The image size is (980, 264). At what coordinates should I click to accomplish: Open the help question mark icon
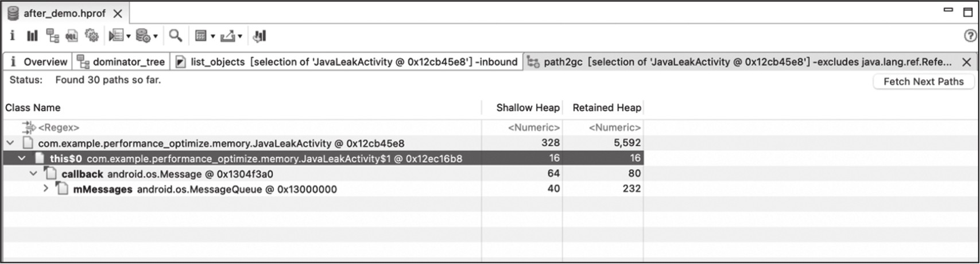(x=970, y=36)
